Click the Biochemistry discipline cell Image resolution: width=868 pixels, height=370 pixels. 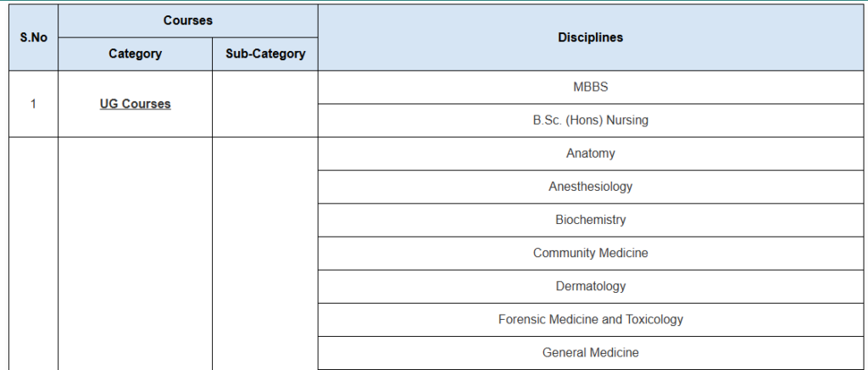590,220
